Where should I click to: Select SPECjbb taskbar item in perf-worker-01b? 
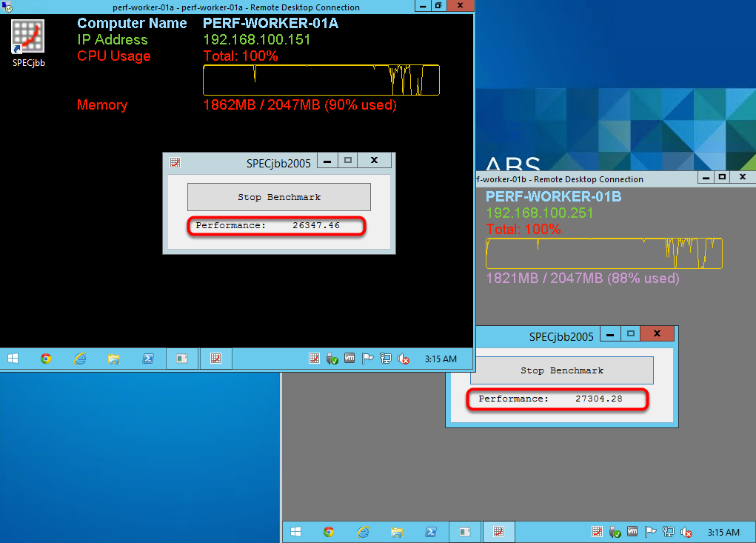click(x=499, y=532)
